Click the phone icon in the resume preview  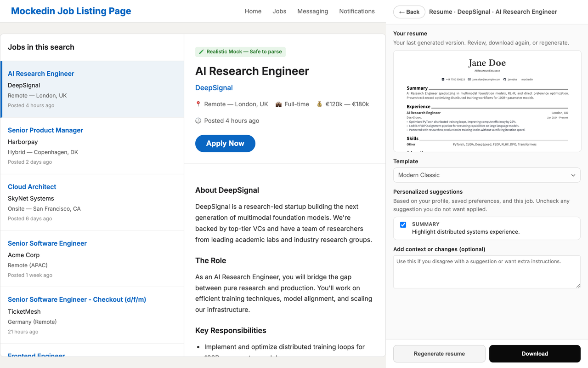443,80
